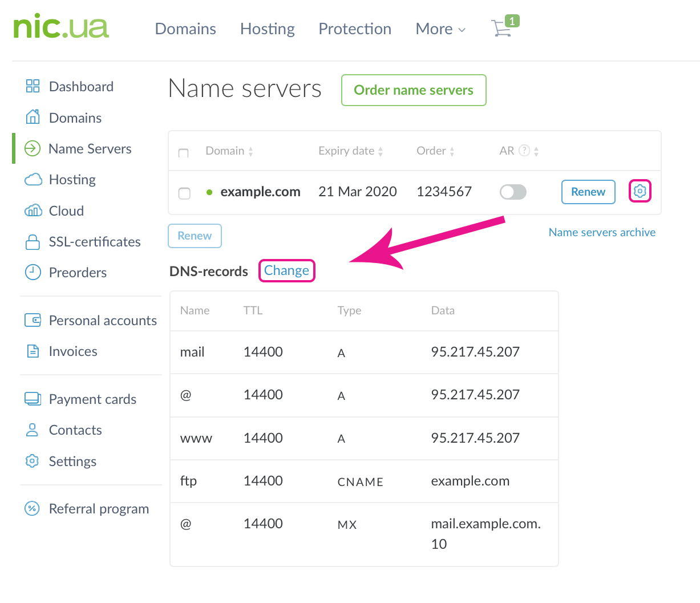This screenshot has width=700, height=603.
Task: Click the SSL-certificates padlock icon
Action: coord(33,242)
